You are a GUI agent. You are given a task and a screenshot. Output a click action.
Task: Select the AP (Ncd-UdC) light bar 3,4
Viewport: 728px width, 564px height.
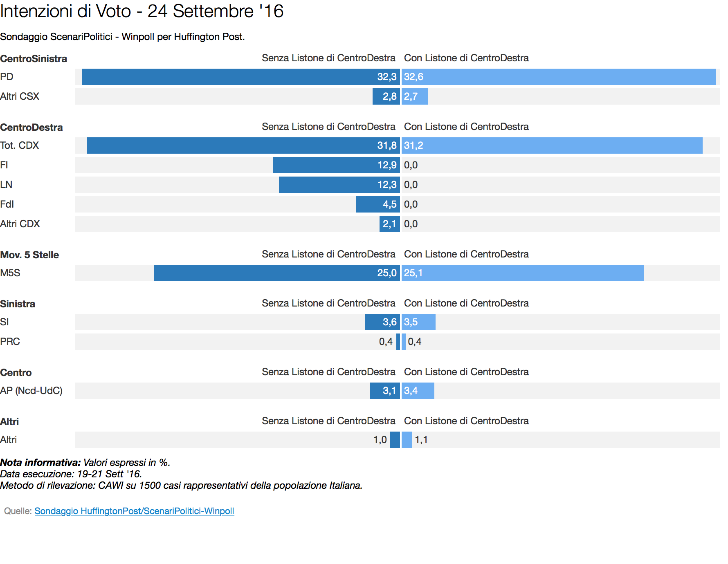coord(418,391)
